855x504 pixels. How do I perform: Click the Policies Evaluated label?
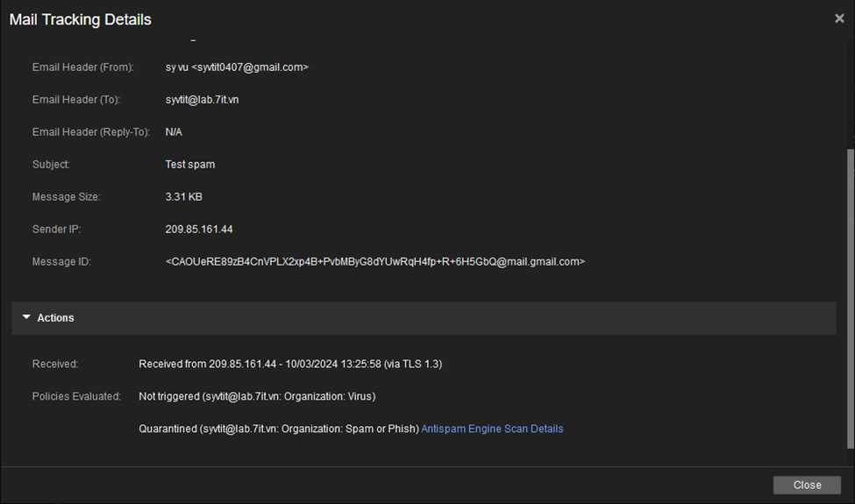(76, 397)
